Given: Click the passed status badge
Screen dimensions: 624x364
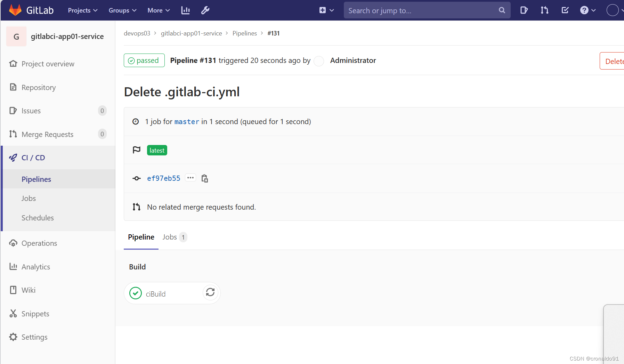Looking at the screenshot, I should click(x=144, y=60).
